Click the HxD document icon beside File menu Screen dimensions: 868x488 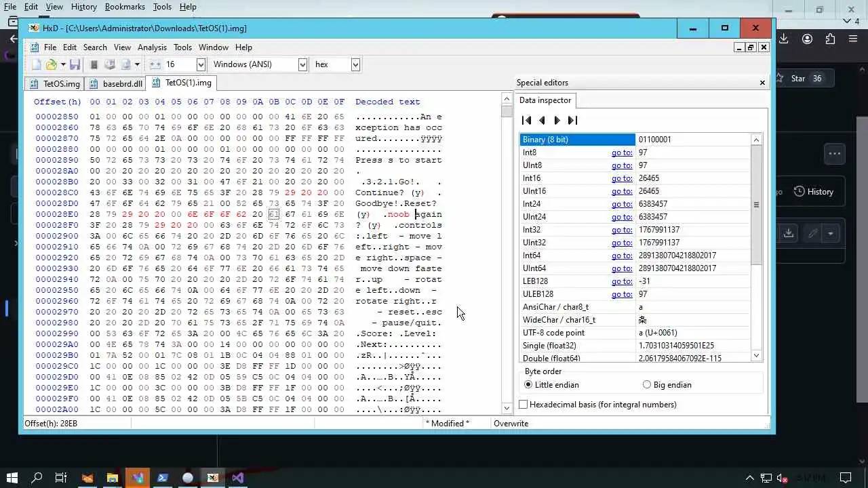[x=35, y=47]
